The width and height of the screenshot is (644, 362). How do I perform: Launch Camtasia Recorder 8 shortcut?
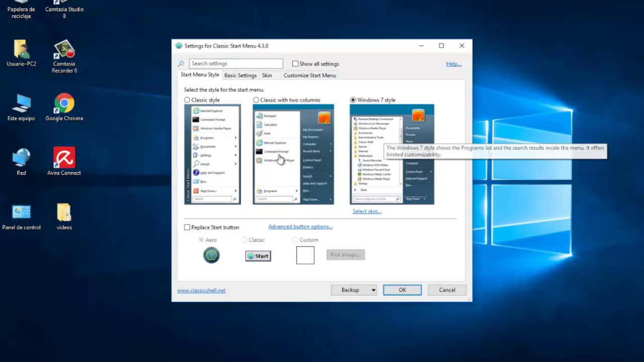(x=64, y=56)
